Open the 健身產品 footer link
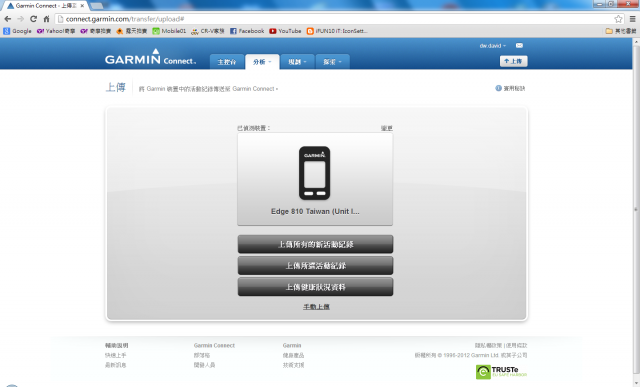The image size is (640, 387). tap(293, 355)
